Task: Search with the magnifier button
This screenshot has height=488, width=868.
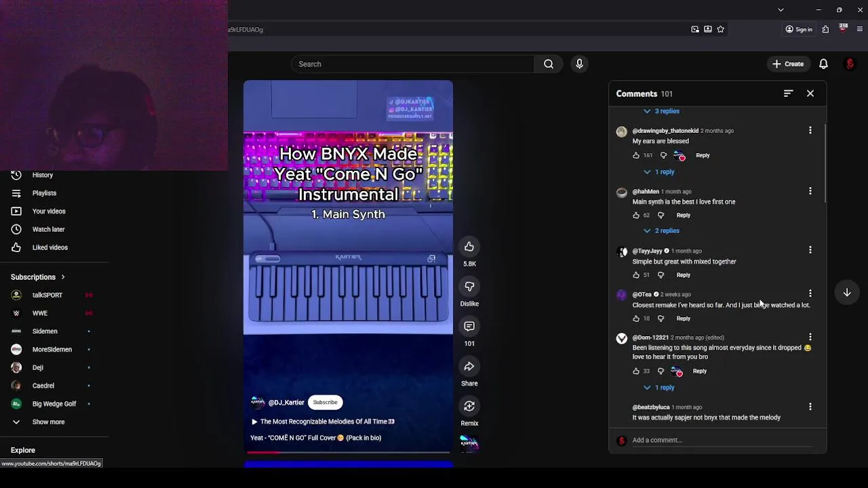Action: 549,64
